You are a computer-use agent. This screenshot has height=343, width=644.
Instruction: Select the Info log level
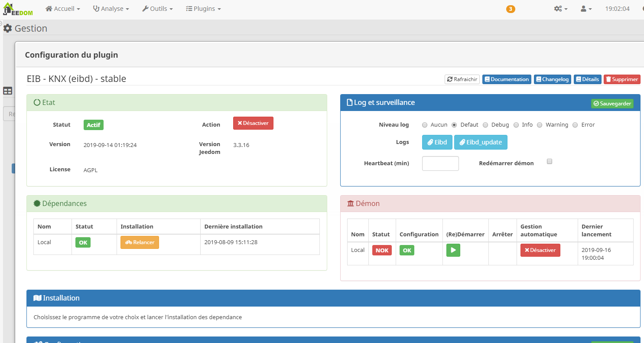[516, 125]
